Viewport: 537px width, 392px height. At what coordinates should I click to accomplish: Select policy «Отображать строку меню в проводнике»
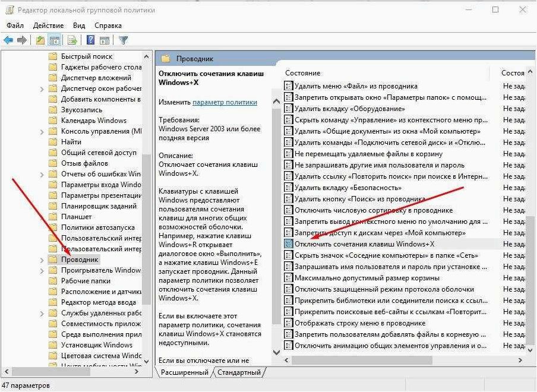pos(360,323)
